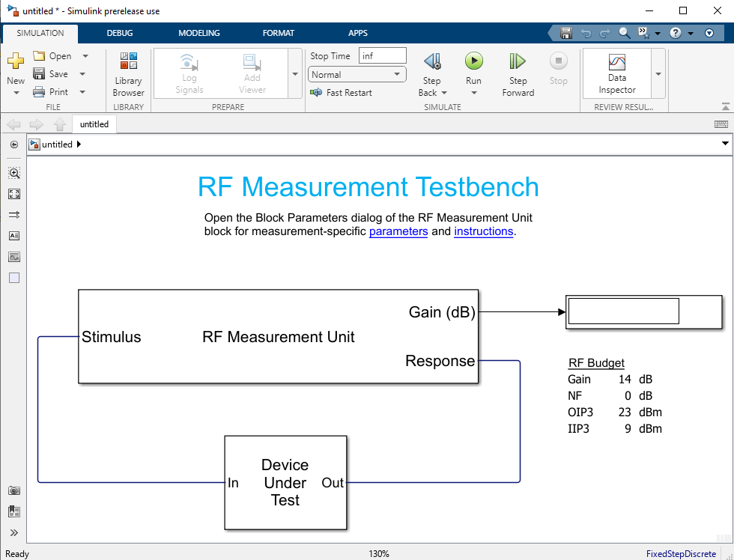Open the Library Browser

point(128,74)
